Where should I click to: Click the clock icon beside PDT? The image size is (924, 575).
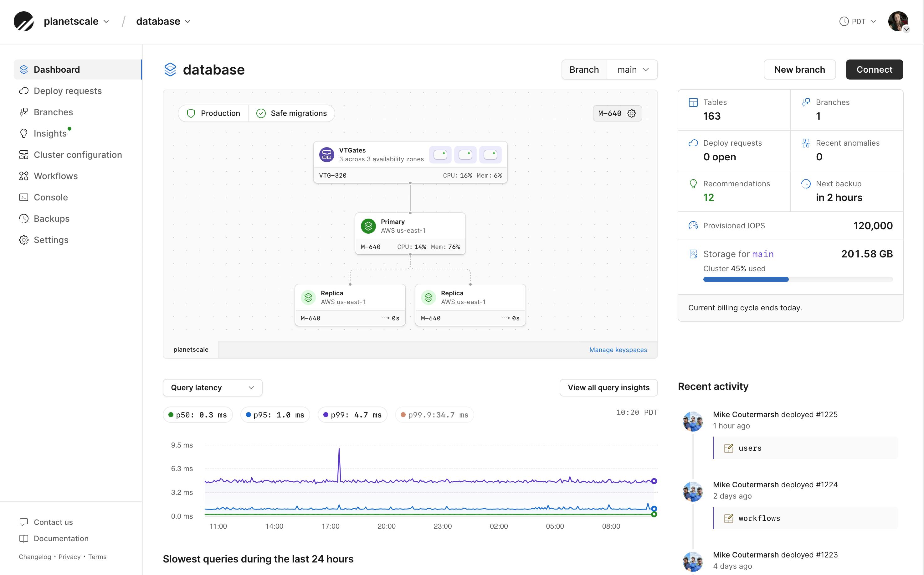click(x=844, y=21)
